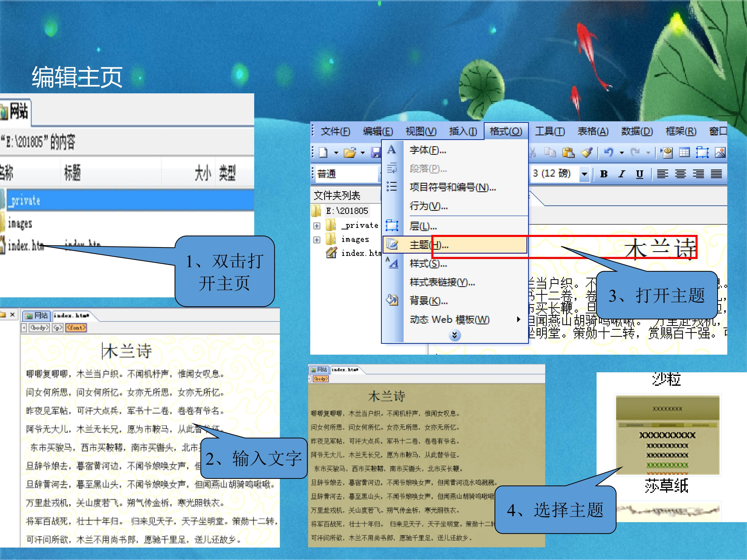The height and width of the screenshot is (560, 747).
Task: Choose 样式(S)... menu entry
Action: click(x=455, y=263)
